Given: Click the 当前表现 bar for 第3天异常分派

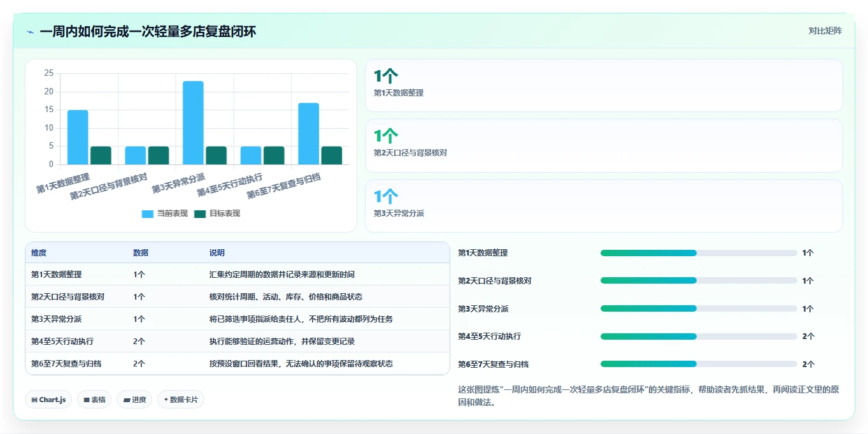Looking at the screenshot, I should [193, 123].
